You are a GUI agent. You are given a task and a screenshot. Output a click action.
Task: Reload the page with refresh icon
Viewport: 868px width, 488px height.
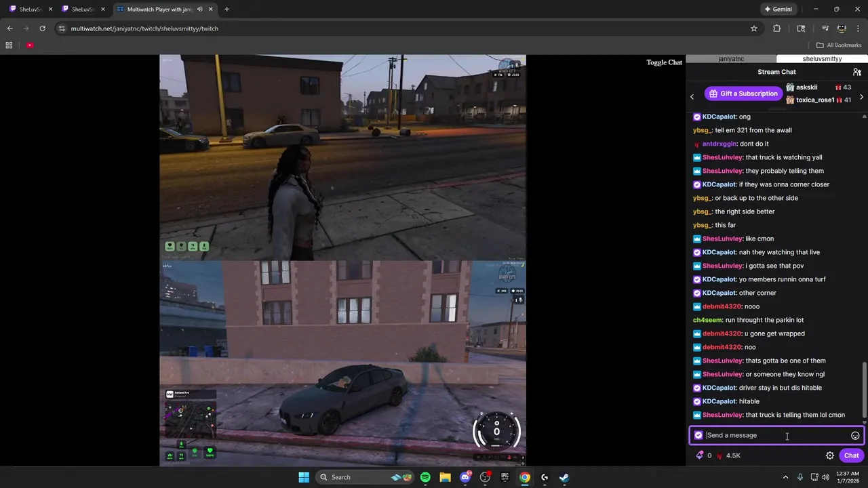pos(42,28)
